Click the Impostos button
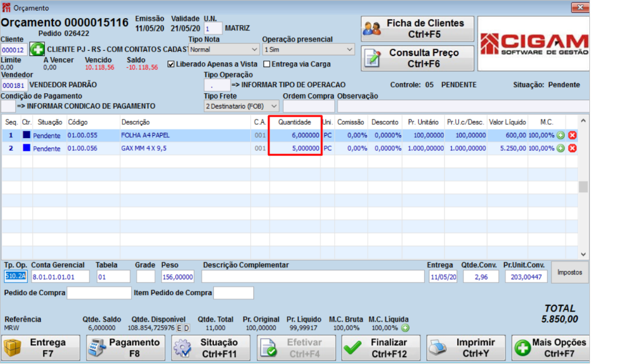Image resolution: width=629 pixels, height=364 pixels. (570, 273)
